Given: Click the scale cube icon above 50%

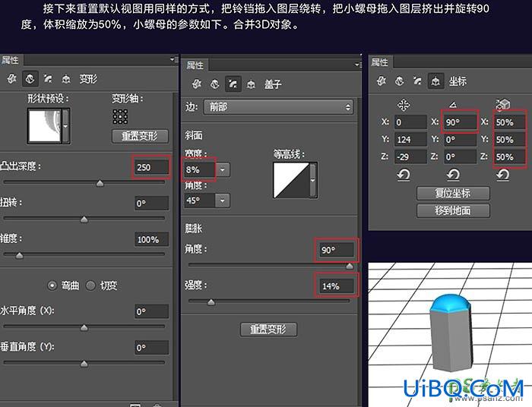Looking at the screenshot, I should pos(503,104).
